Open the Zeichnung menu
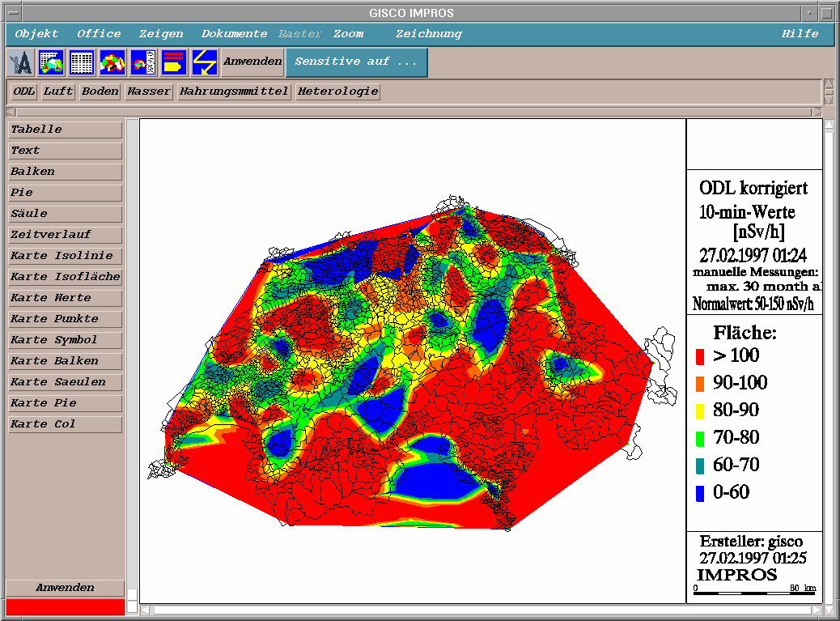Image resolution: width=840 pixels, height=621 pixels. pyautogui.click(x=428, y=34)
